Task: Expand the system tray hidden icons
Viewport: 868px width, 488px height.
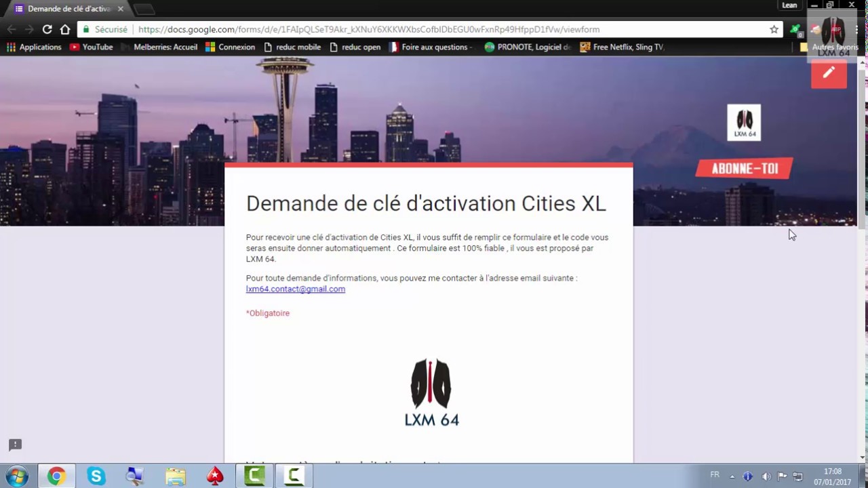Action: click(732, 476)
